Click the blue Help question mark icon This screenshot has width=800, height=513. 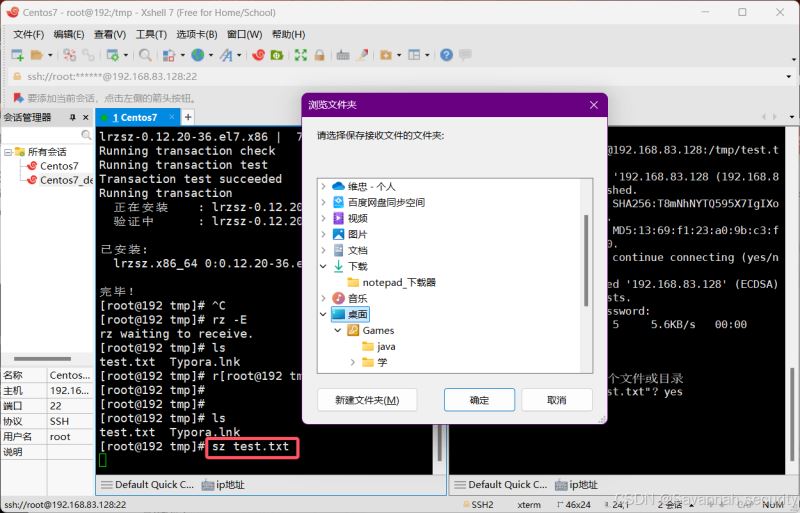coord(446,55)
